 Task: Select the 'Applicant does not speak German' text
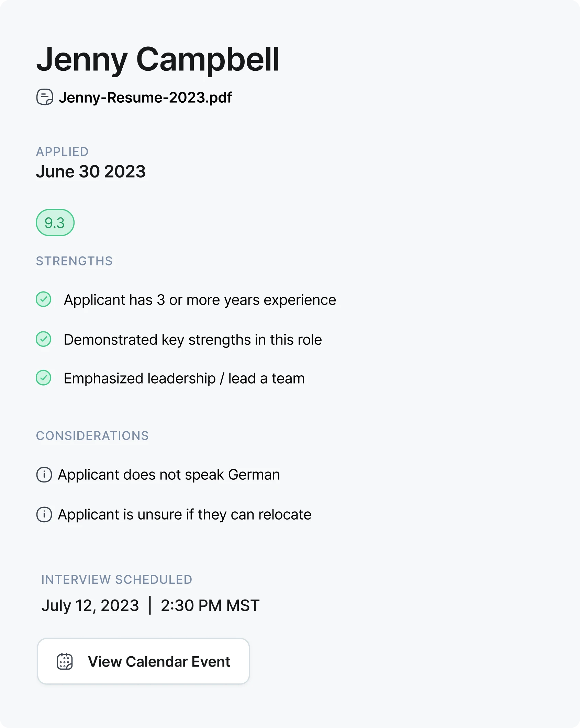point(169,475)
